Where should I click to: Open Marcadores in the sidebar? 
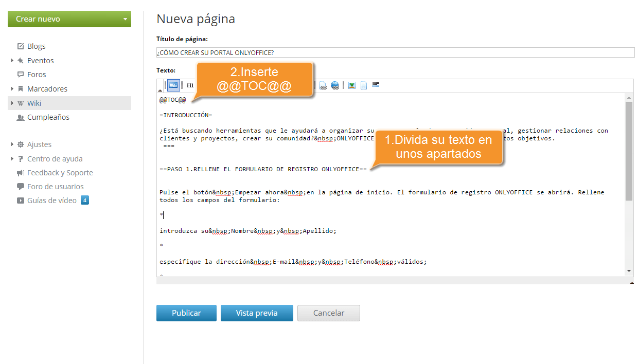tap(47, 89)
